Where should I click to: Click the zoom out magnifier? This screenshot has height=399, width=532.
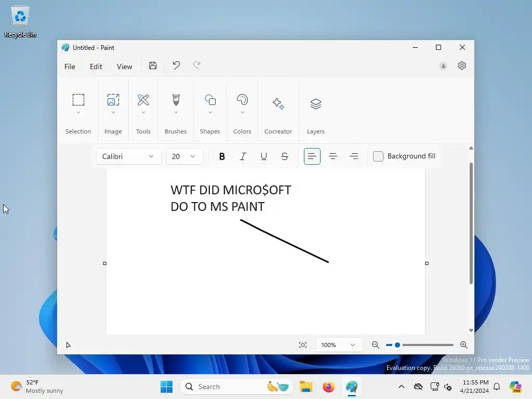point(375,345)
